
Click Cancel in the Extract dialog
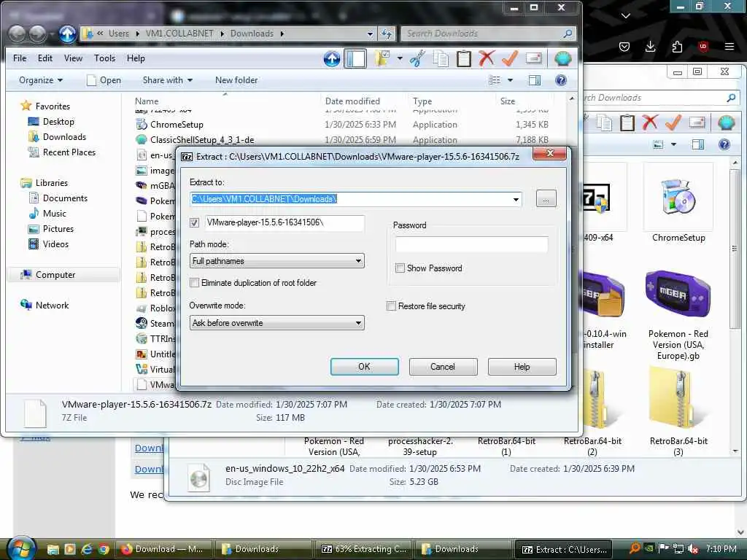pyautogui.click(x=443, y=367)
